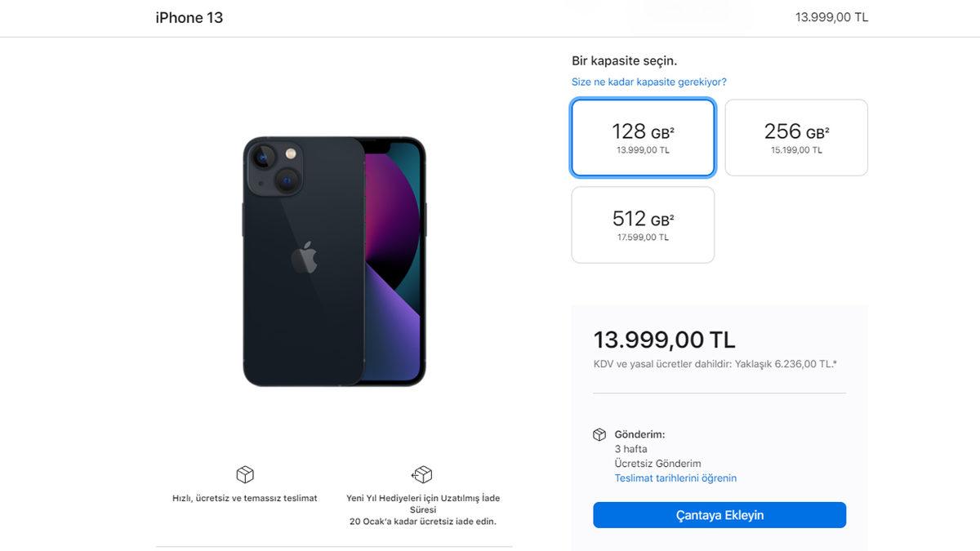Open the 'Teslimat tarihlerini öğrenin' link

(x=676, y=478)
